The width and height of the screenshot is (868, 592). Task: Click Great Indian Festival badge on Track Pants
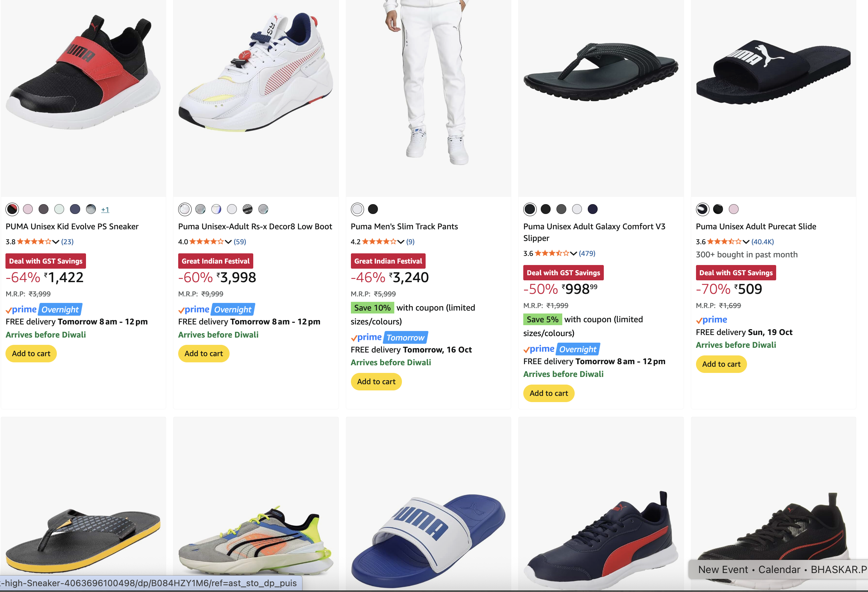coord(388,261)
